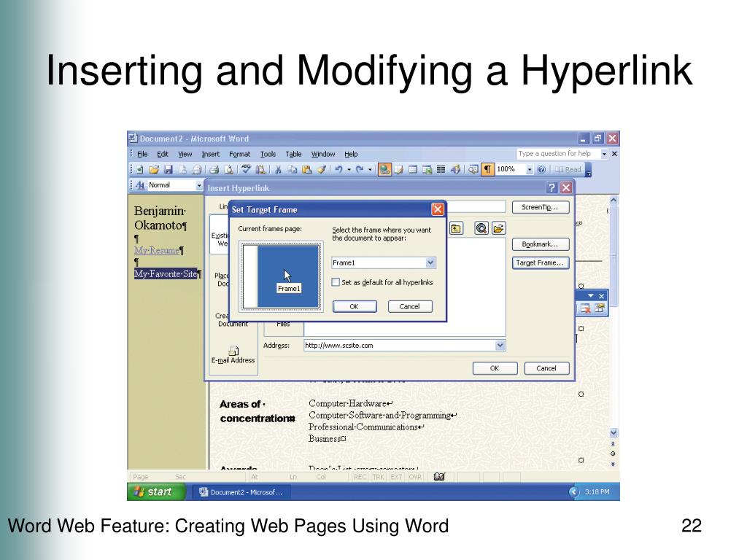747x560 pixels.
Task: Click the Drawing toolbar icon
Action: click(455, 169)
